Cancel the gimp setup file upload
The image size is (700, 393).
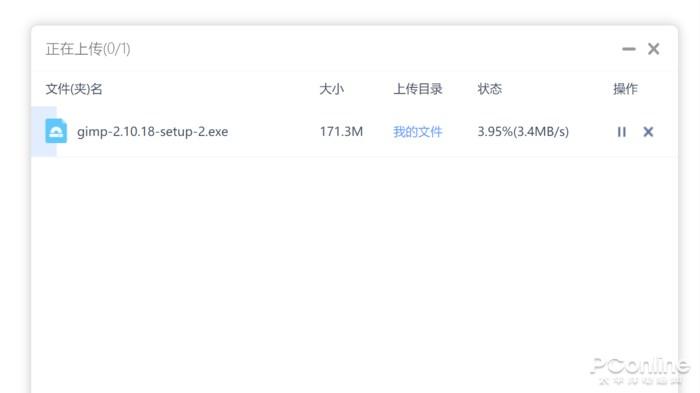point(648,132)
